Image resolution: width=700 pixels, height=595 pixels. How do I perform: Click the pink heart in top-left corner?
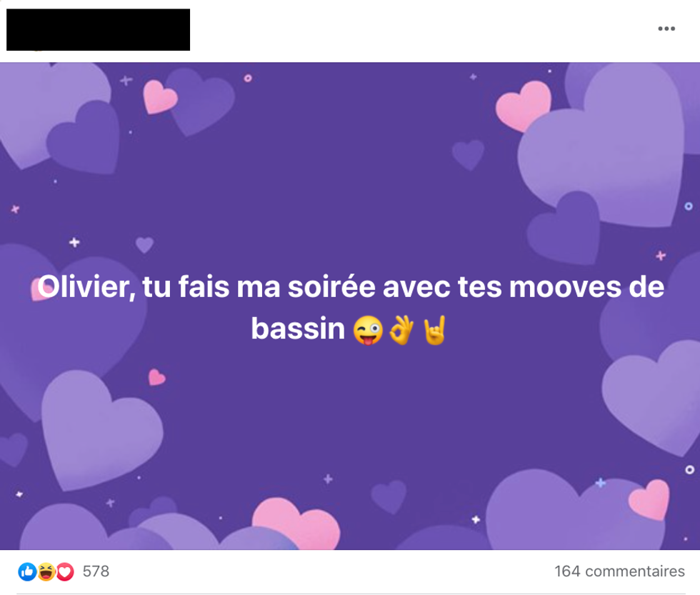[x=159, y=97]
